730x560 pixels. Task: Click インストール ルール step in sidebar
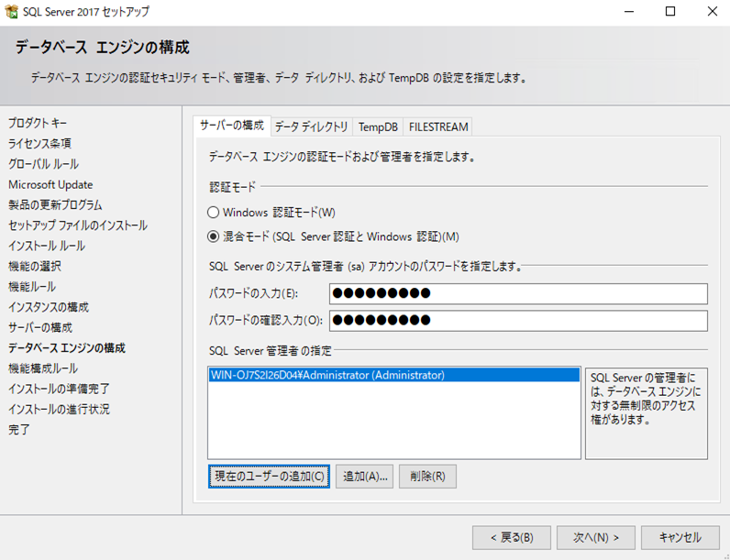[47, 246]
